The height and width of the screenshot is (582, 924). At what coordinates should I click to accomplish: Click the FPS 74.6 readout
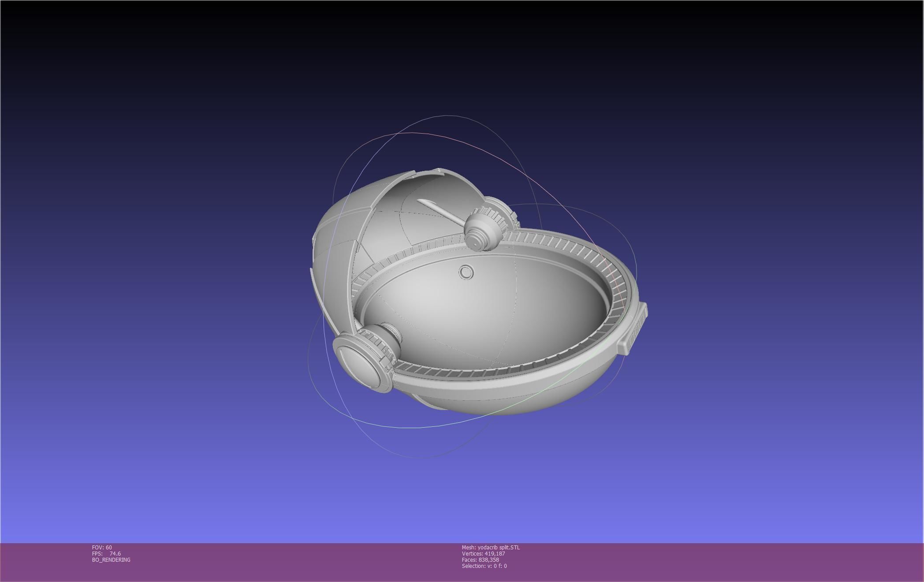[106, 553]
